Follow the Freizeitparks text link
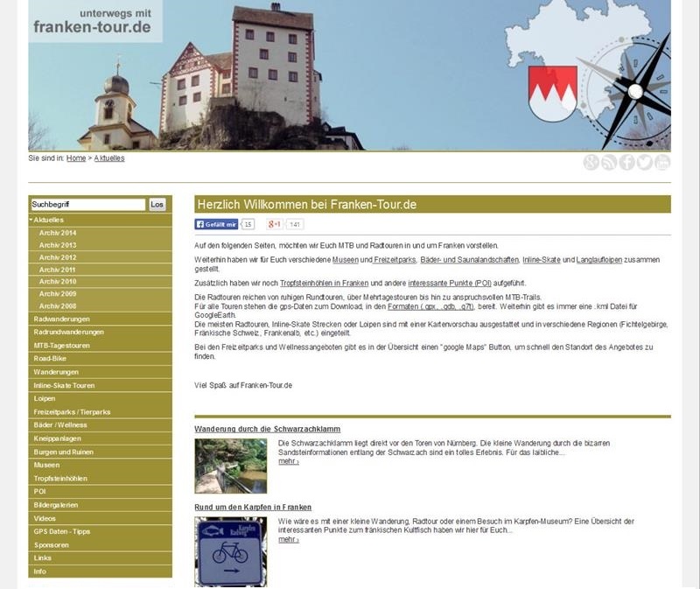Viewport: 700px width, 589px height. (395, 259)
